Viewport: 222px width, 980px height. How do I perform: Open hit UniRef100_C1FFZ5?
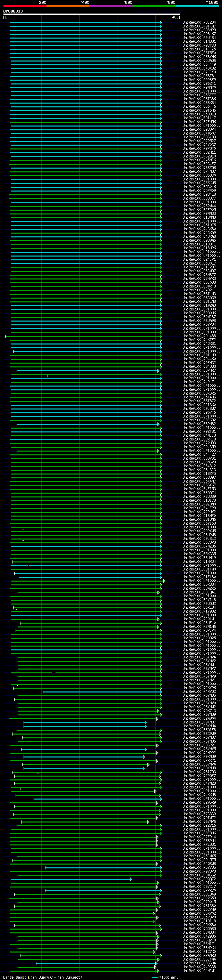pos(199,49)
